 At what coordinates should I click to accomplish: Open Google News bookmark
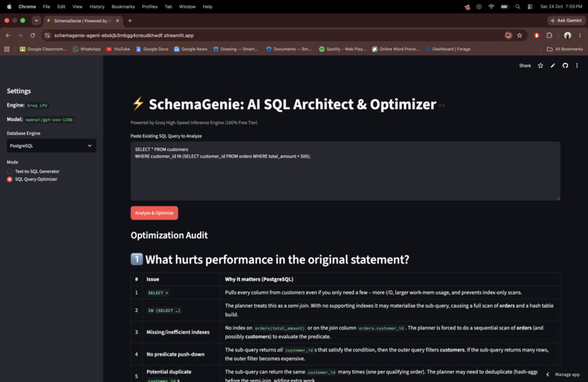[x=190, y=49]
